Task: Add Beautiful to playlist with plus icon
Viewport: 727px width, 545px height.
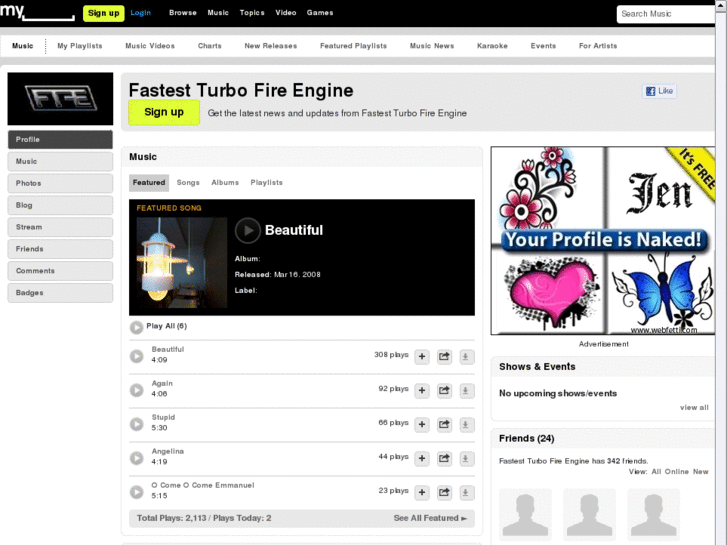Action: 422,356
